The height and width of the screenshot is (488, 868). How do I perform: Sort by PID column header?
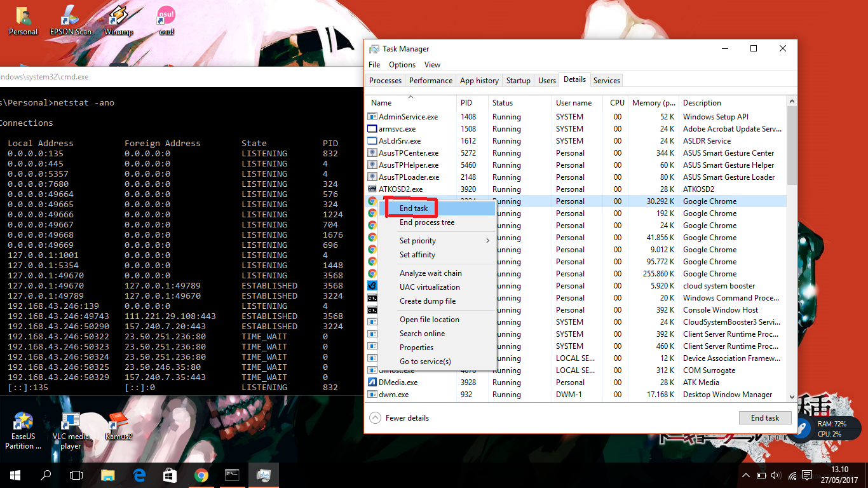tap(472, 102)
